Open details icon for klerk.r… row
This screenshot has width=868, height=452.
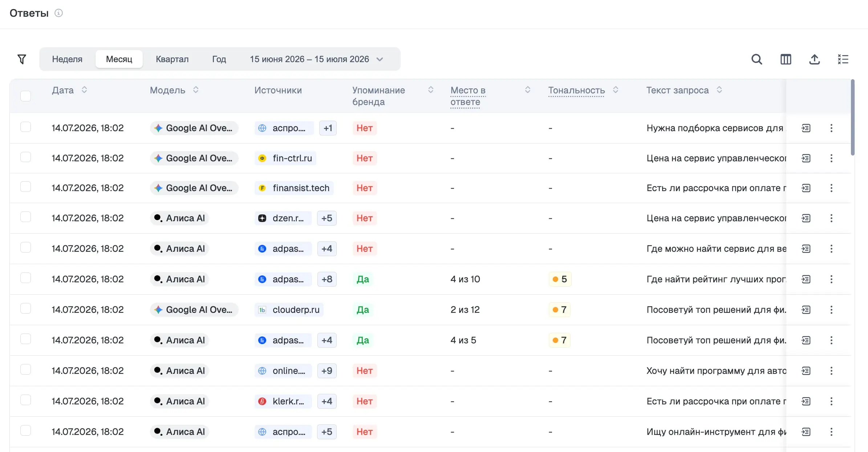806,401
